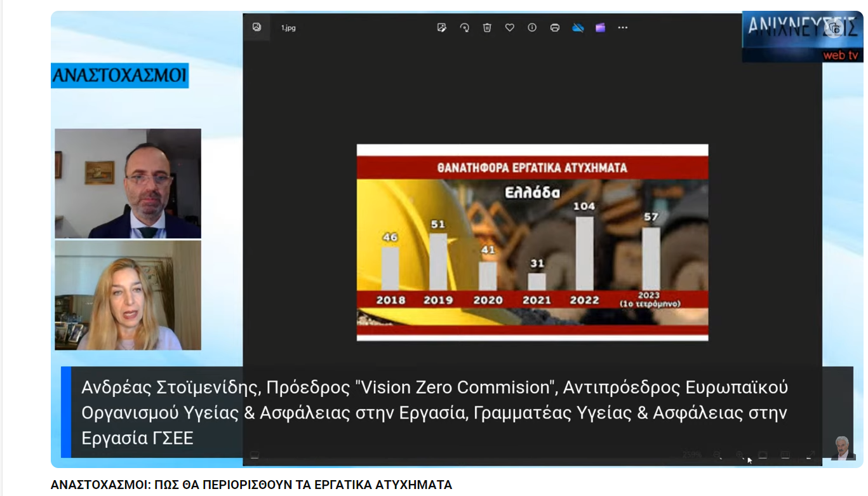Select the webcam feed of the blonde woman
The height and width of the screenshot is (496, 868).
[128, 295]
